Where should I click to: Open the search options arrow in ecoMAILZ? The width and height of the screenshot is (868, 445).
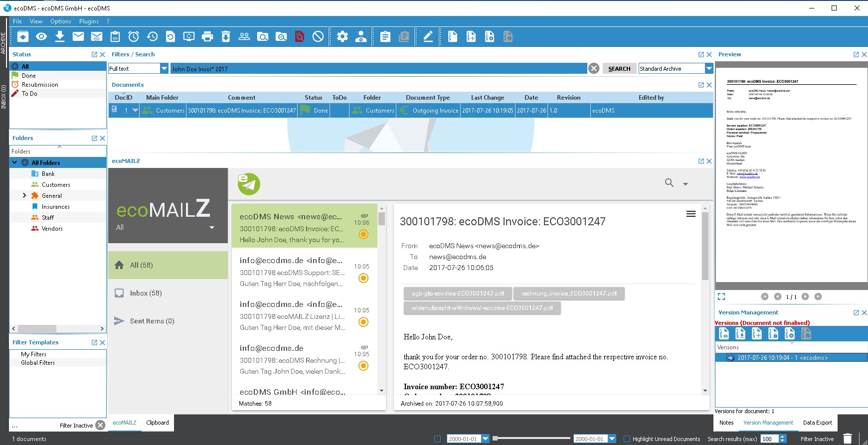coord(686,184)
